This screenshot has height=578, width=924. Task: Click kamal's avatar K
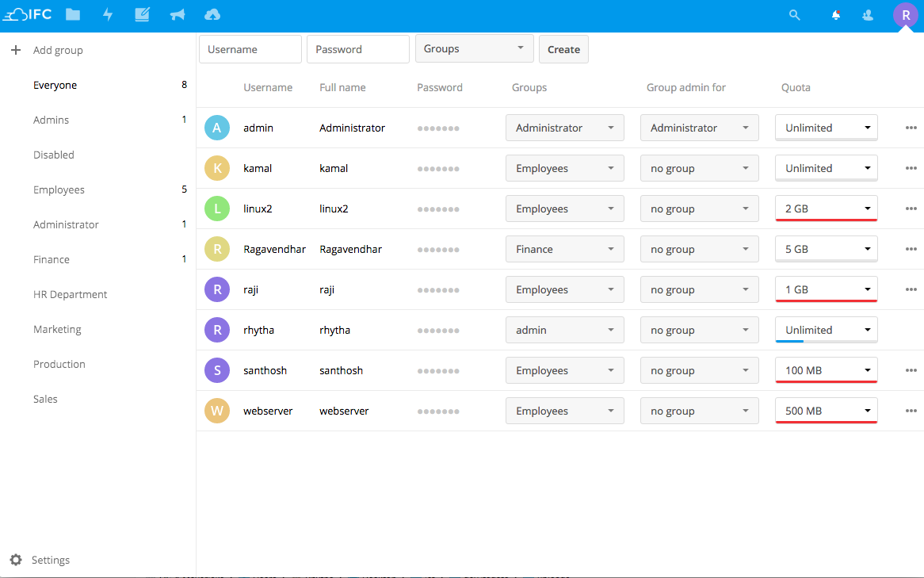coord(217,168)
